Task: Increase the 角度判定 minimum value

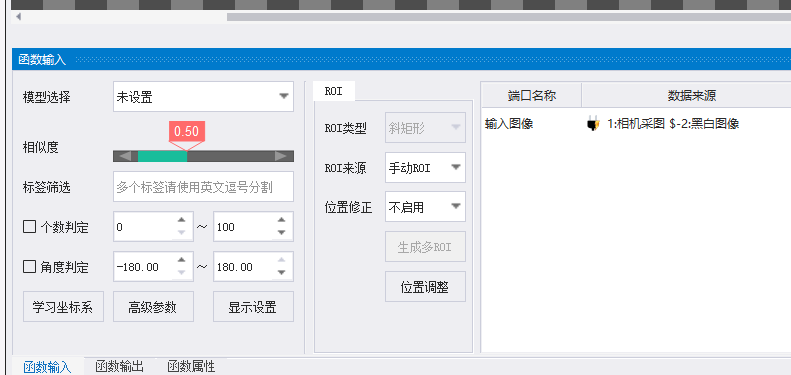Action: (x=182, y=260)
